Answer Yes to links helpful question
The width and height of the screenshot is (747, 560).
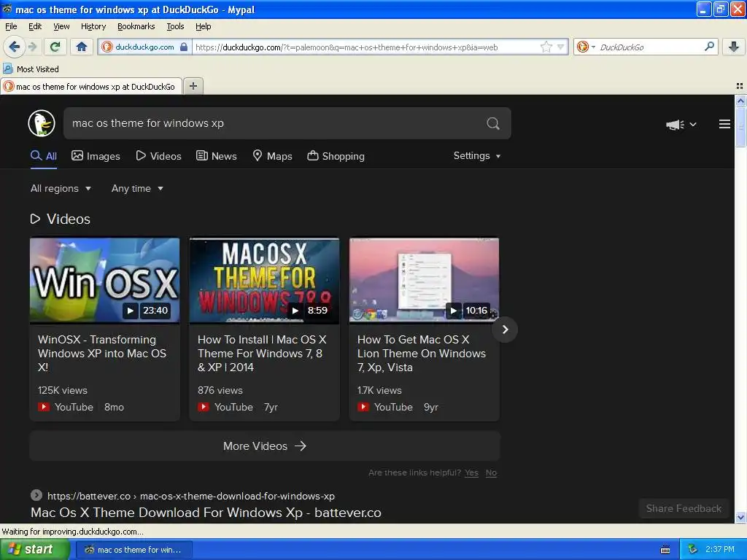(471, 472)
